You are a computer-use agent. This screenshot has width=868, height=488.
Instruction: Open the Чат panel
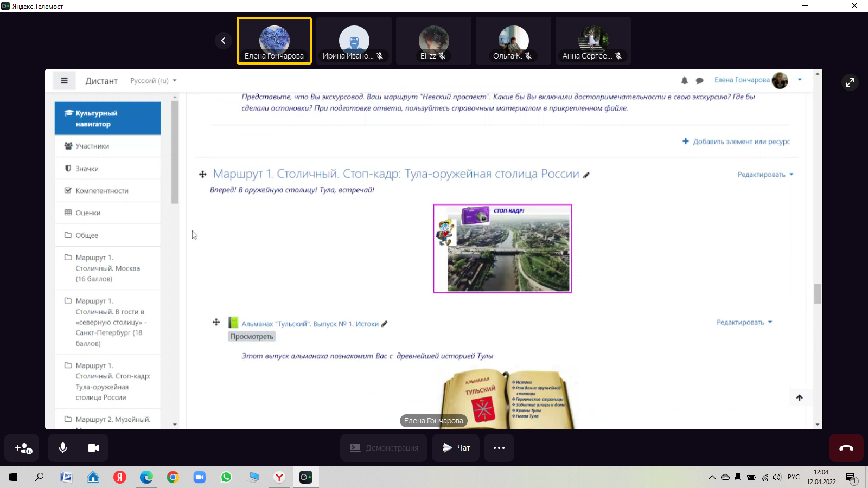point(456,448)
